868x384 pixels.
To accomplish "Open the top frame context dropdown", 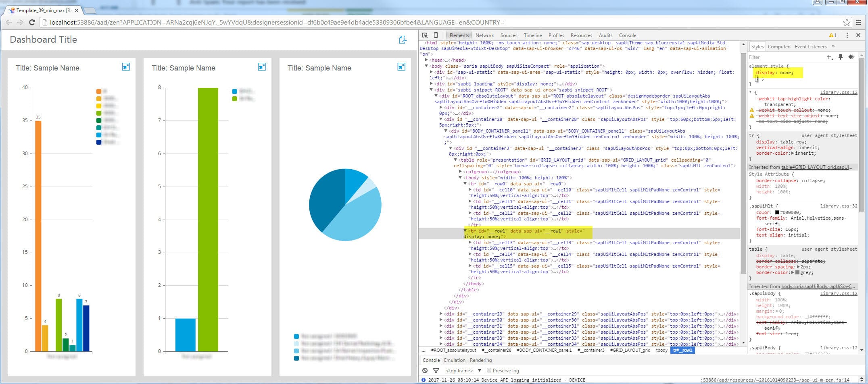I will [463, 371].
